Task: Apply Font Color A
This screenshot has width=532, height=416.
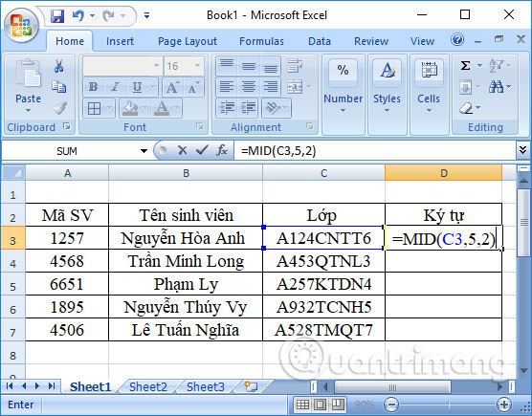Action: (162, 108)
